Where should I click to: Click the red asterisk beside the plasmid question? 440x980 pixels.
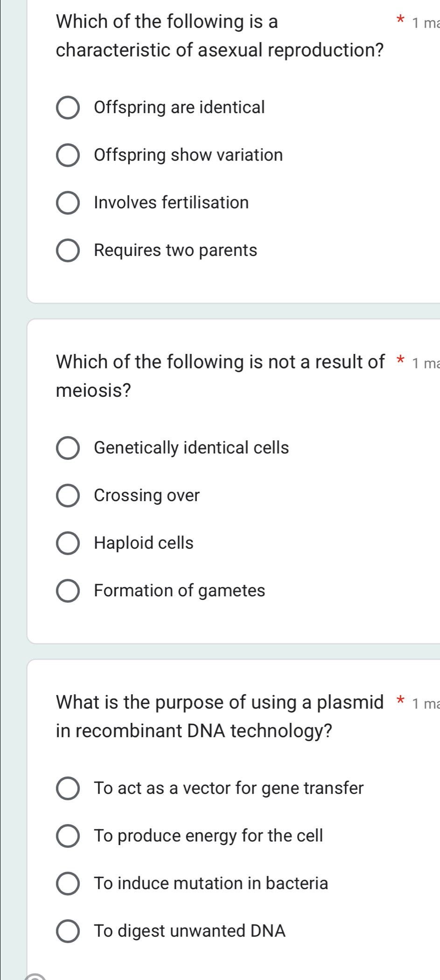[x=400, y=698]
